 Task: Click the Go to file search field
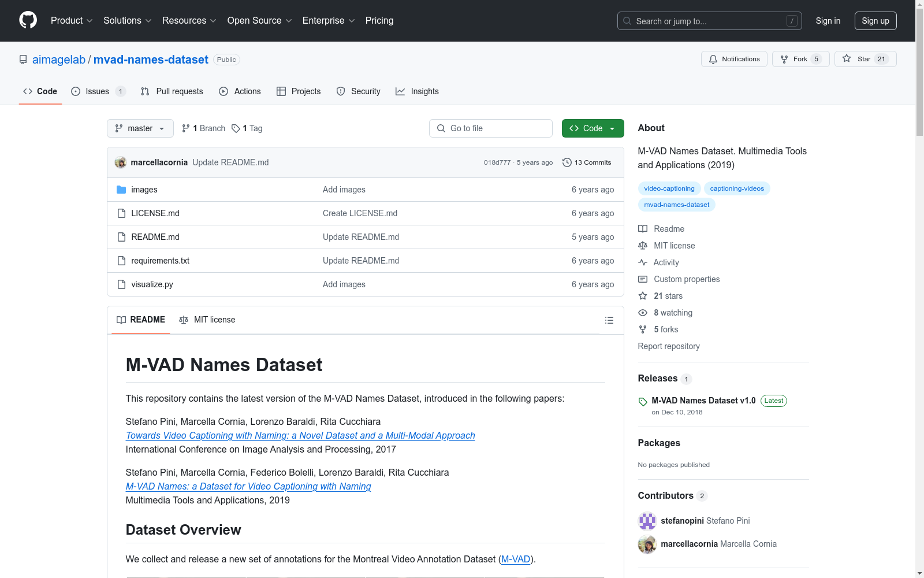(491, 128)
